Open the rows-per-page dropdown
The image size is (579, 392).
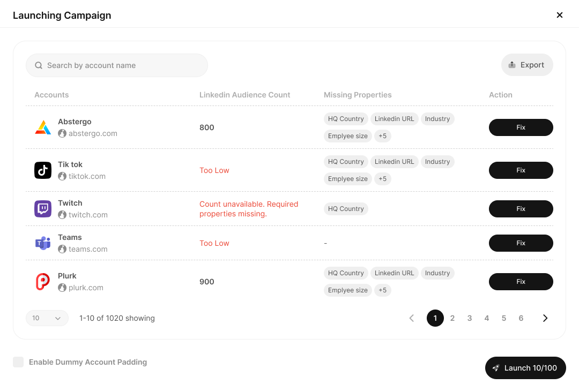(47, 318)
